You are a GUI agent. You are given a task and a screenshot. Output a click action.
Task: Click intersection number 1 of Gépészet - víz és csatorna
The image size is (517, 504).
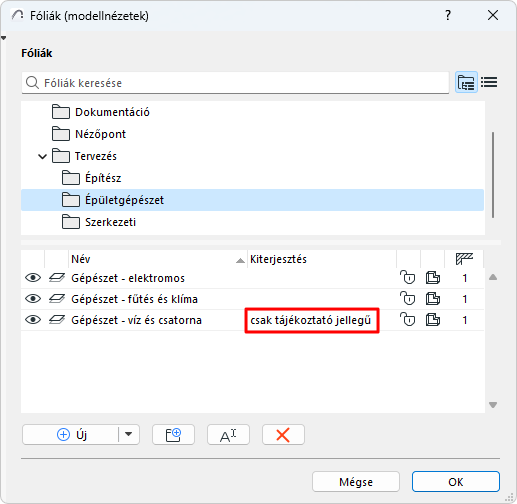pyautogui.click(x=465, y=320)
